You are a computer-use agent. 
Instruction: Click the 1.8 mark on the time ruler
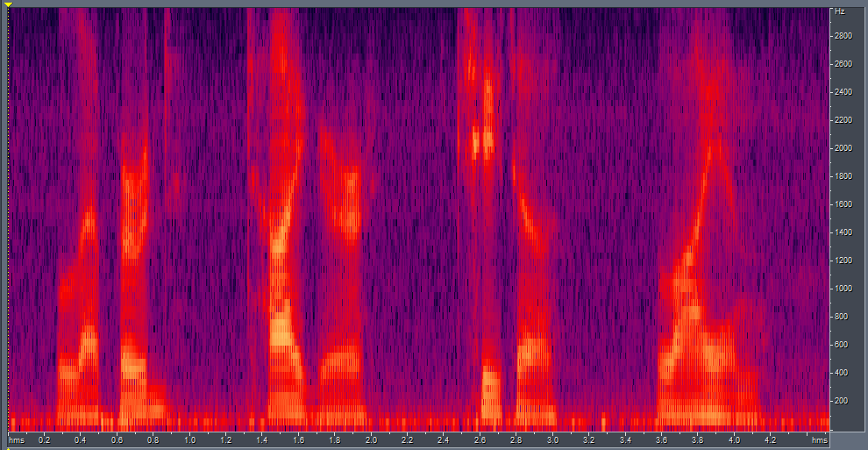coord(334,440)
